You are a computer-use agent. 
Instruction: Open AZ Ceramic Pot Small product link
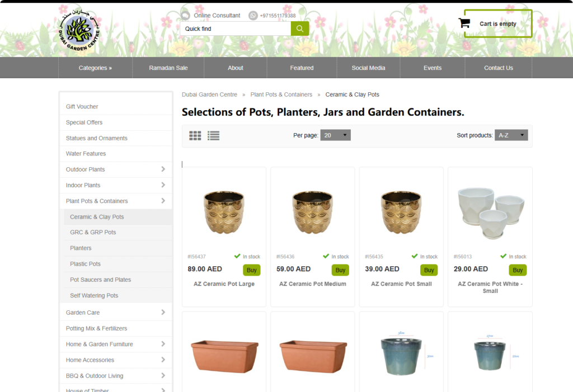(401, 284)
